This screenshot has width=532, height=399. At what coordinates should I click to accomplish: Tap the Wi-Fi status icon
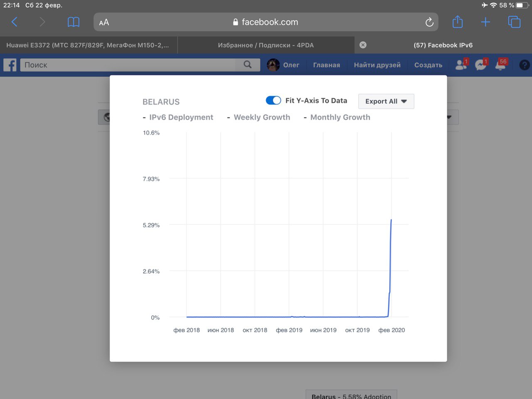[x=493, y=5]
